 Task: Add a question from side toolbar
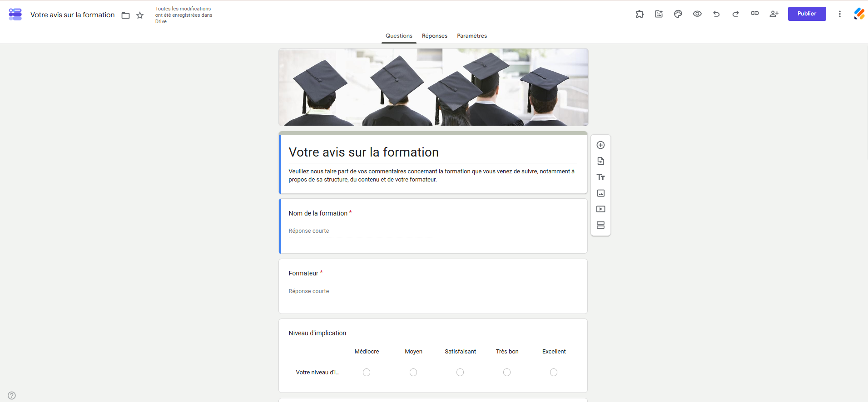point(600,145)
